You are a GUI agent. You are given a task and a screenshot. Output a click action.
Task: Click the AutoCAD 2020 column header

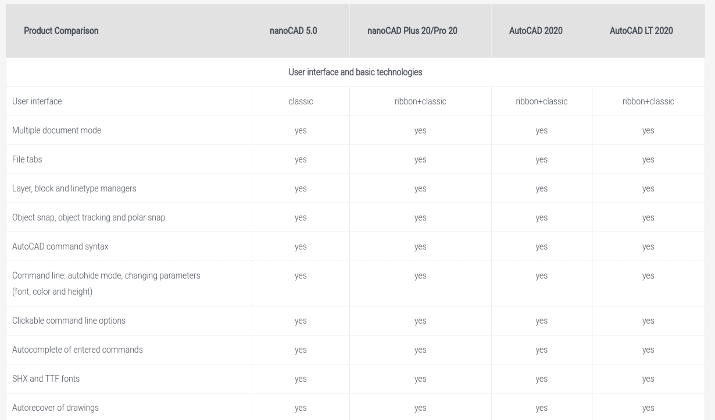point(536,31)
